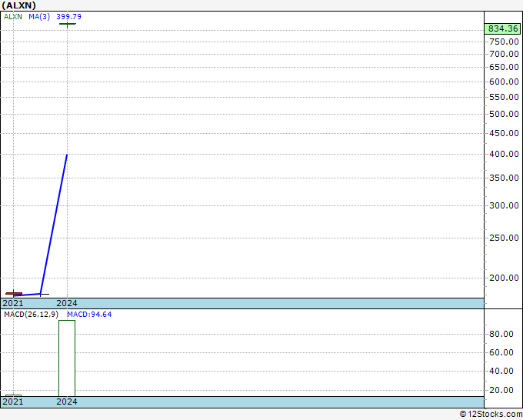
Task: Click the 550.00 price axis label
Action: click(x=504, y=98)
